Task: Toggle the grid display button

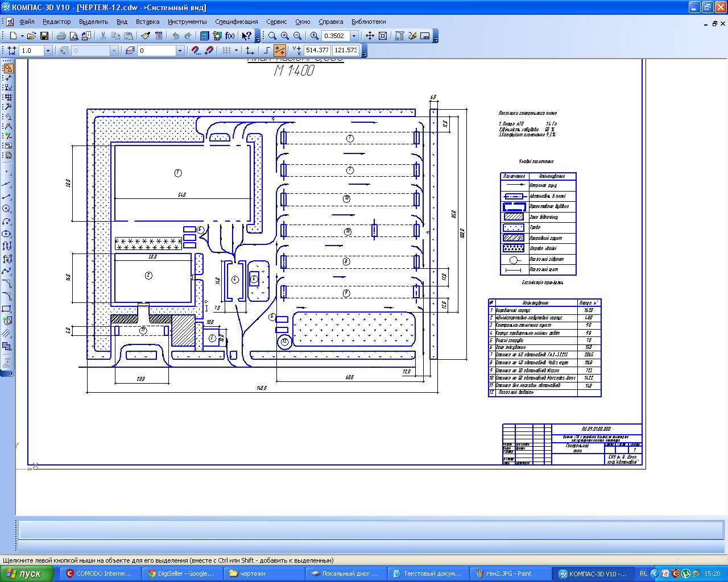Action: (x=226, y=51)
